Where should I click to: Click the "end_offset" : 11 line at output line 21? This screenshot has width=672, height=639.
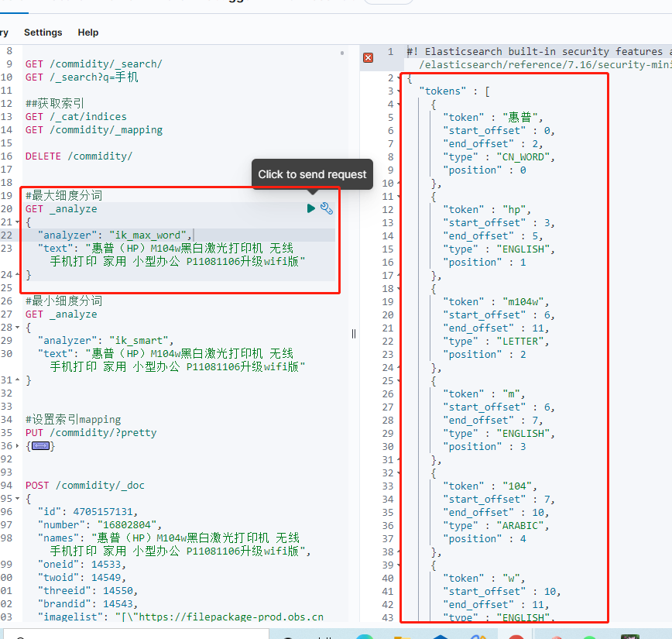pos(496,328)
